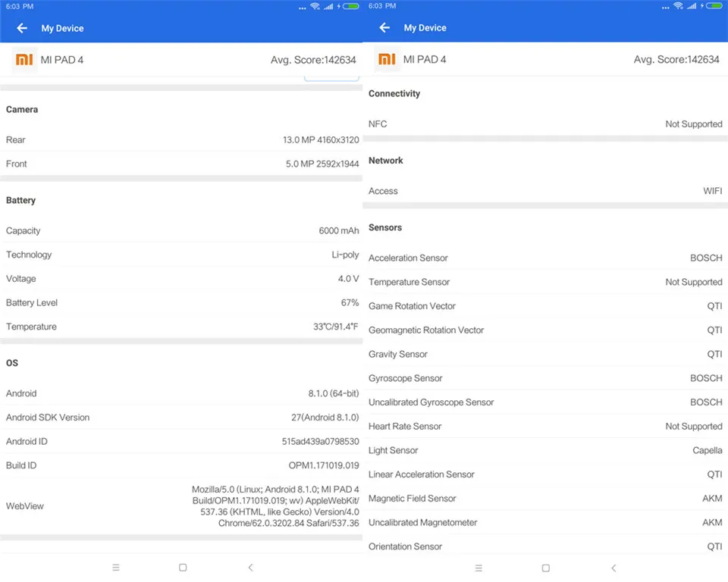Tap the recent apps menu icon on left screen
728x582 pixels.
tap(116, 567)
